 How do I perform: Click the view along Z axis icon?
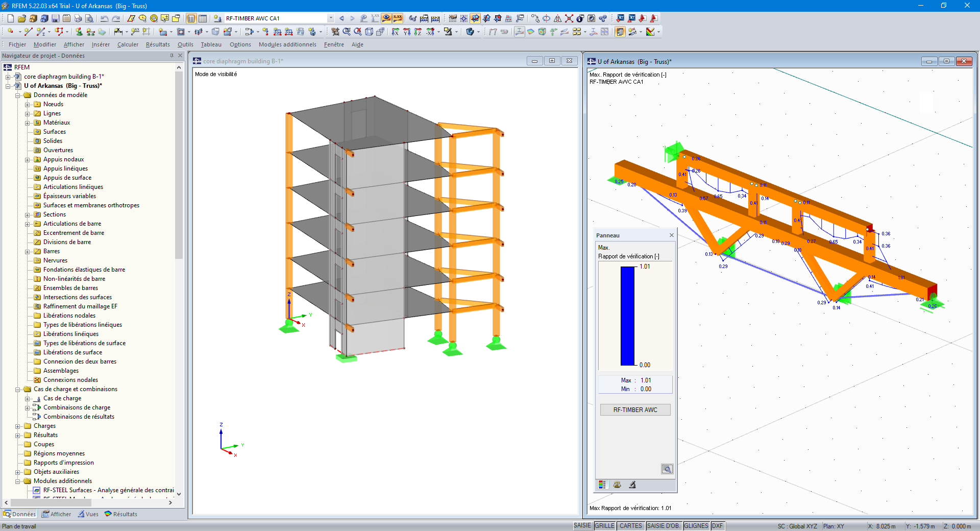point(418,32)
